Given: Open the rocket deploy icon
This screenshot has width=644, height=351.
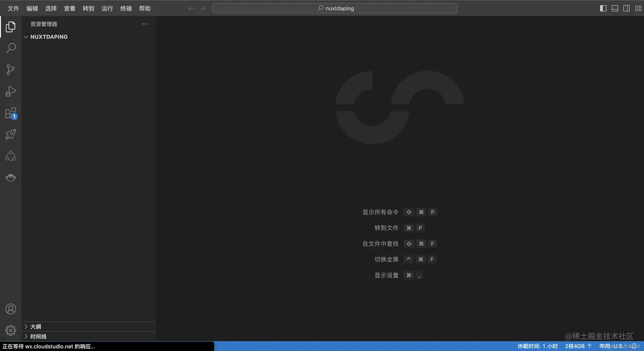Looking at the screenshot, I should pos(11,134).
